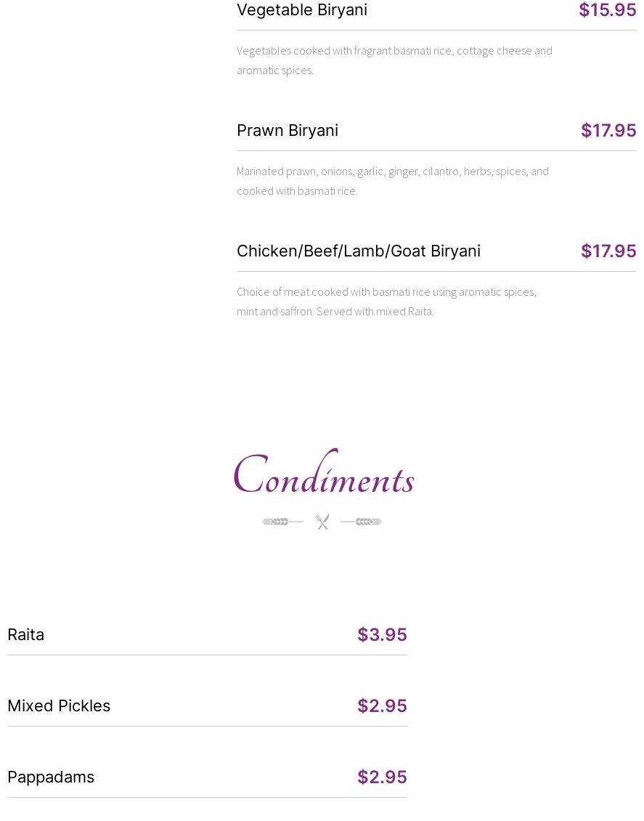Screen dimensions: 644x821
Task: Click the crossed fork and knife icon
Action: point(322,522)
